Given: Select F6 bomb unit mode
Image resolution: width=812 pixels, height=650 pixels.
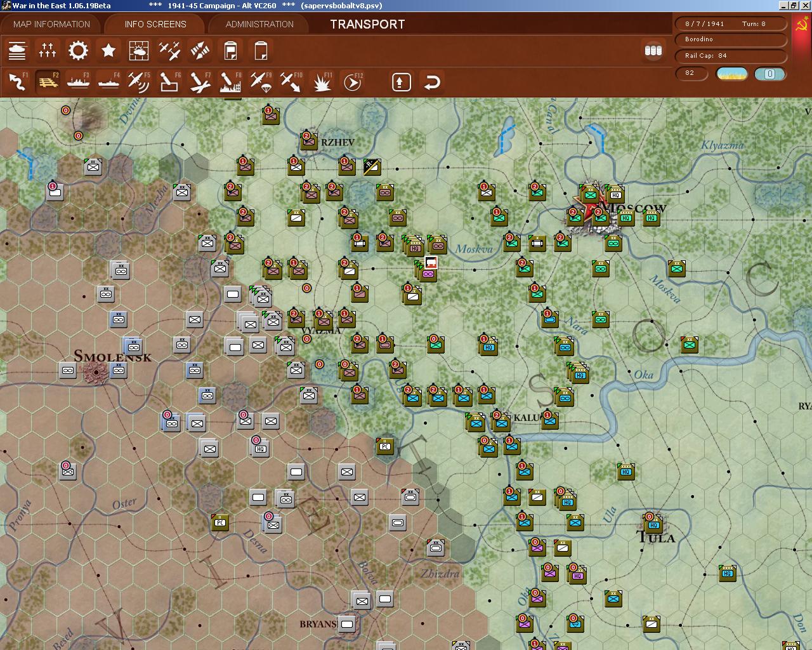Looking at the screenshot, I should (169, 82).
